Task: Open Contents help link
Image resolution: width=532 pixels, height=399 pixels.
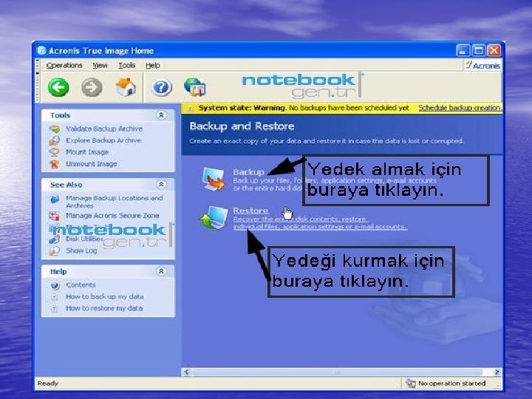Action: tap(81, 285)
